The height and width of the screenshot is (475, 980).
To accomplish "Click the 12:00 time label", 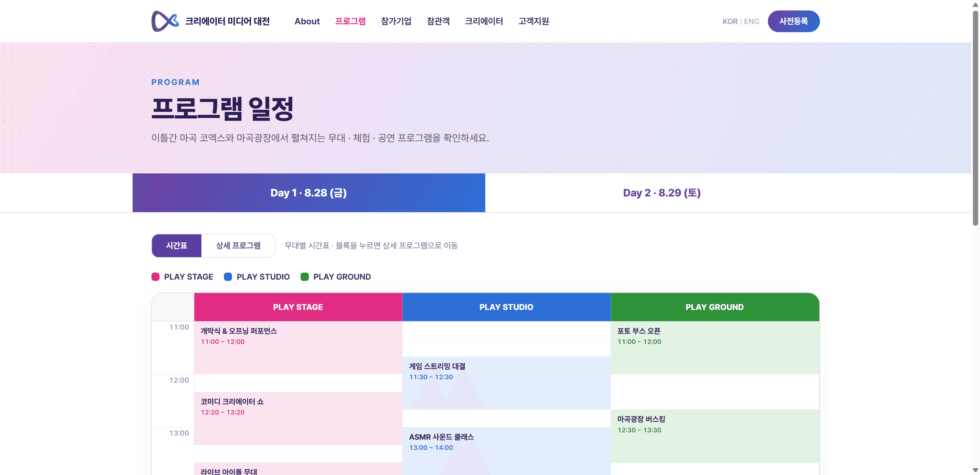I will tap(179, 380).
